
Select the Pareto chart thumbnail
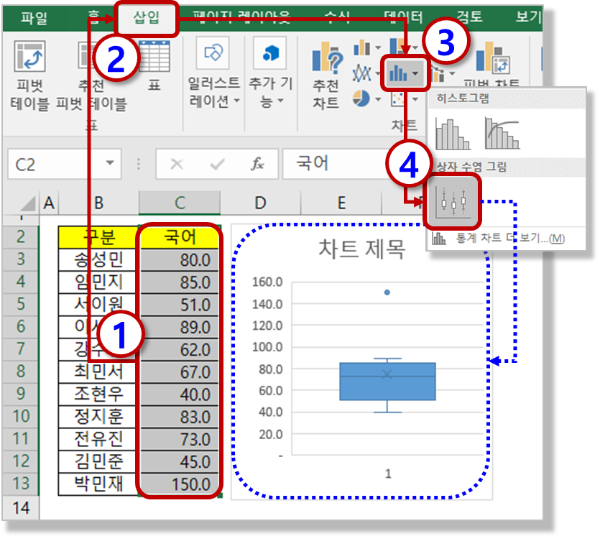click(502, 134)
